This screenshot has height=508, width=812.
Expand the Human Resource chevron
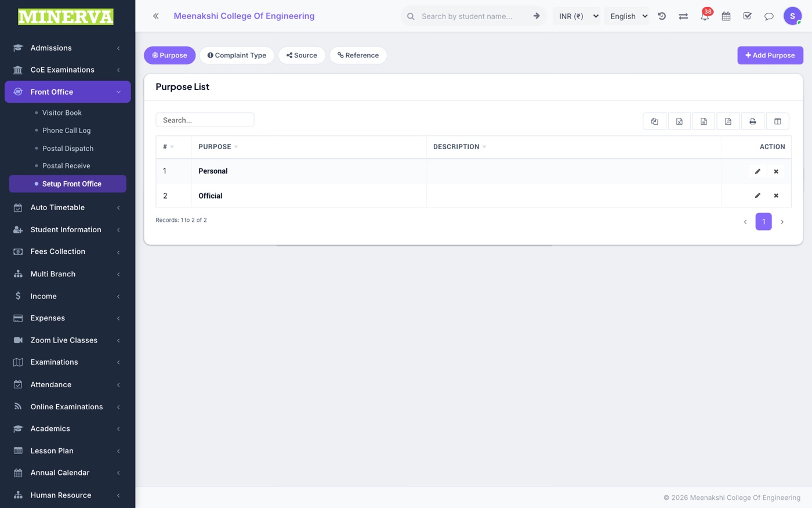click(x=118, y=495)
